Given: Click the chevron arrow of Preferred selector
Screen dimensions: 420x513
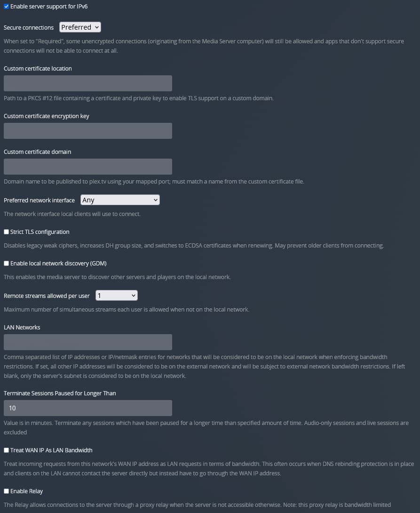Looking at the screenshot, I should 97,27.
